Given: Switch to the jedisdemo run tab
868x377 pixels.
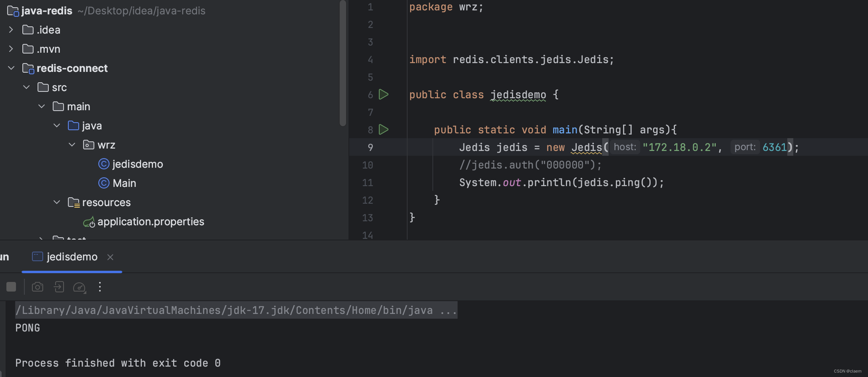Looking at the screenshot, I should 72,257.
